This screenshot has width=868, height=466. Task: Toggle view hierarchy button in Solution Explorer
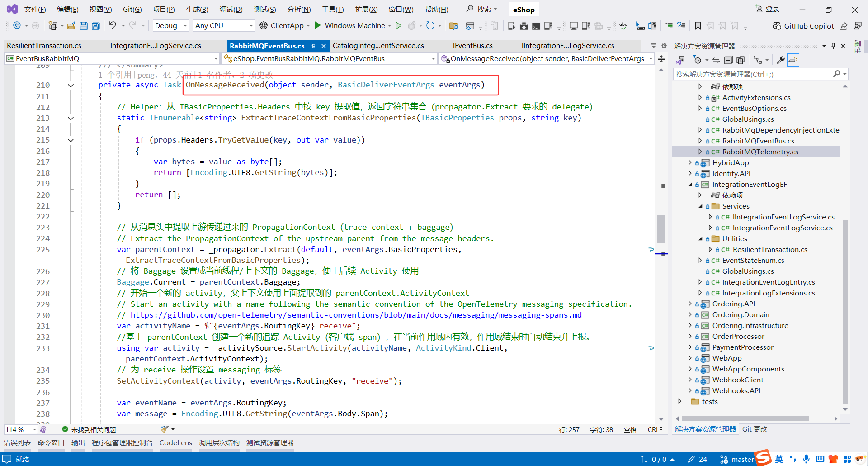(x=758, y=60)
